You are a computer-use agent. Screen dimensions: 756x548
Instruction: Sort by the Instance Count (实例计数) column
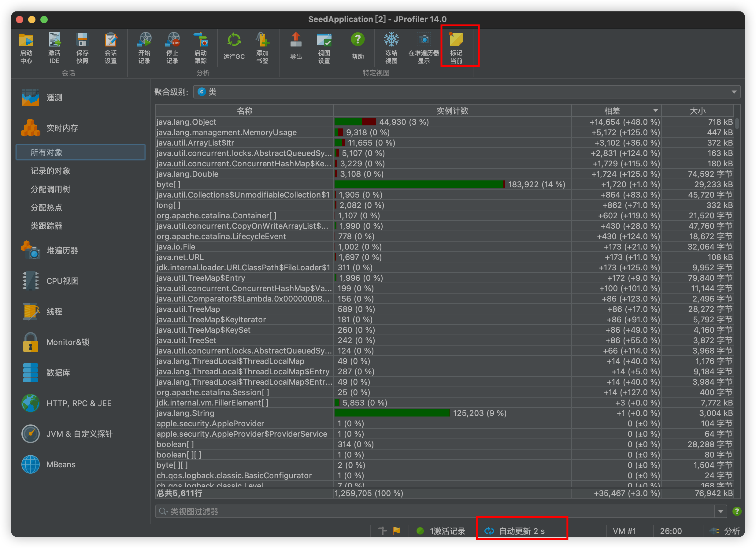click(452, 111)
